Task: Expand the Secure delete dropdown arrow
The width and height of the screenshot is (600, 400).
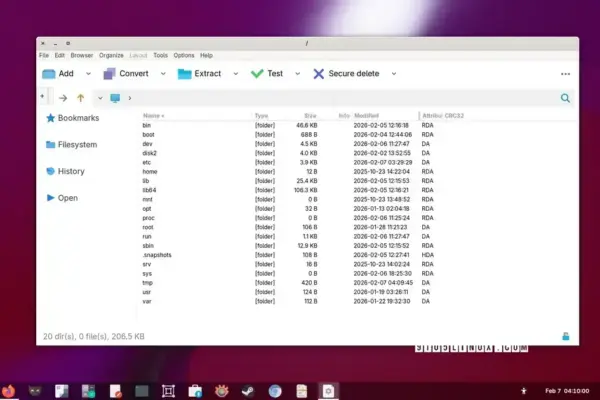Action: pos(394,74)
